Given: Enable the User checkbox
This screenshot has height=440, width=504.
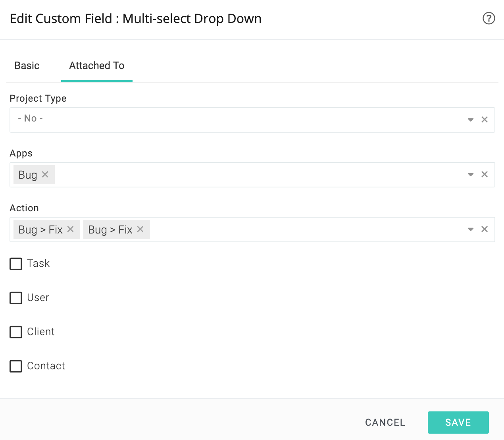Looking at the screenshot, I should [16, 298].
